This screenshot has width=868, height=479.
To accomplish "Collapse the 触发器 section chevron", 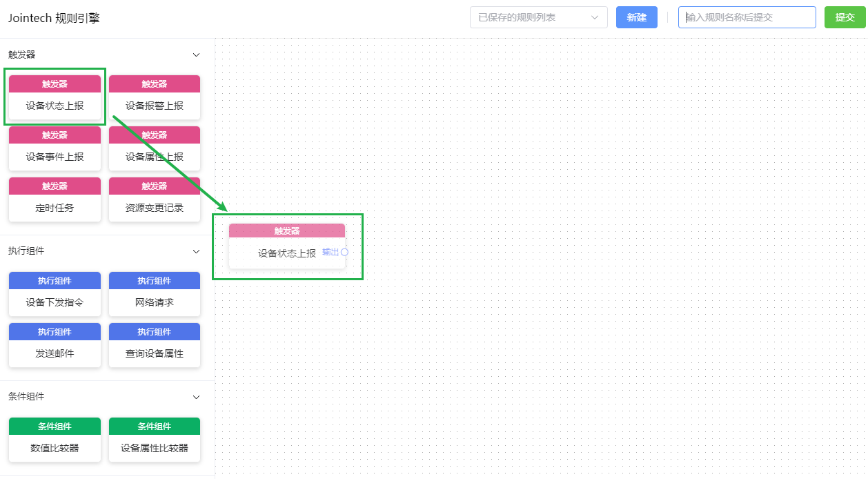I will click(x=196, y=55).
